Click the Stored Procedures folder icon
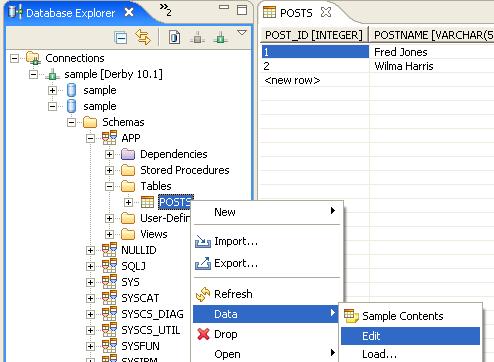 tap(128, 170)
